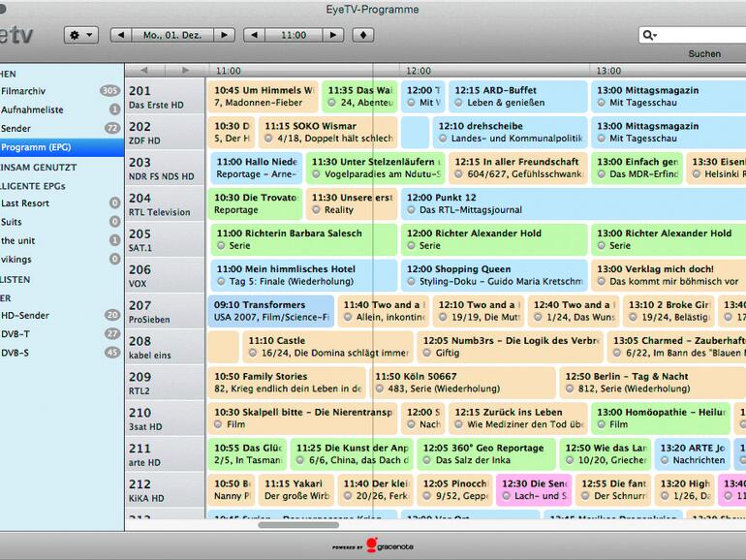Select Programm (EPG) sidebar item
This screenshot has height=560, width=746.
pos(62,147)
